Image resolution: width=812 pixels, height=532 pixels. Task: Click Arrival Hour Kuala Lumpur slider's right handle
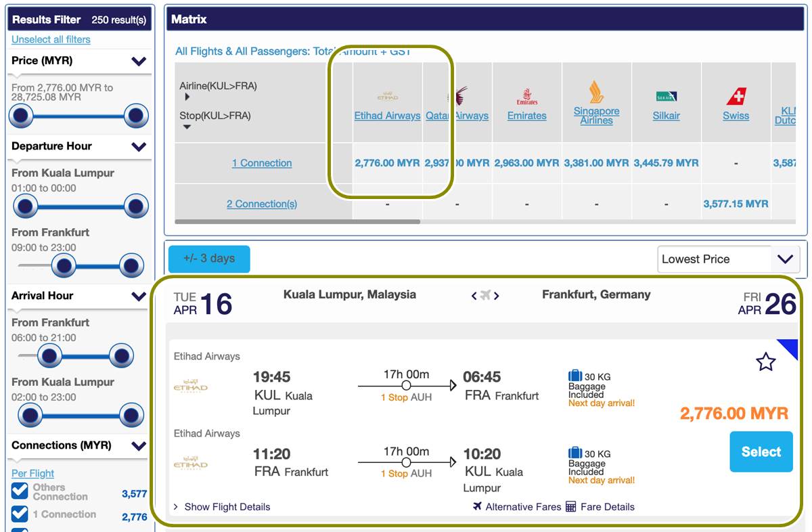[131, 414]
